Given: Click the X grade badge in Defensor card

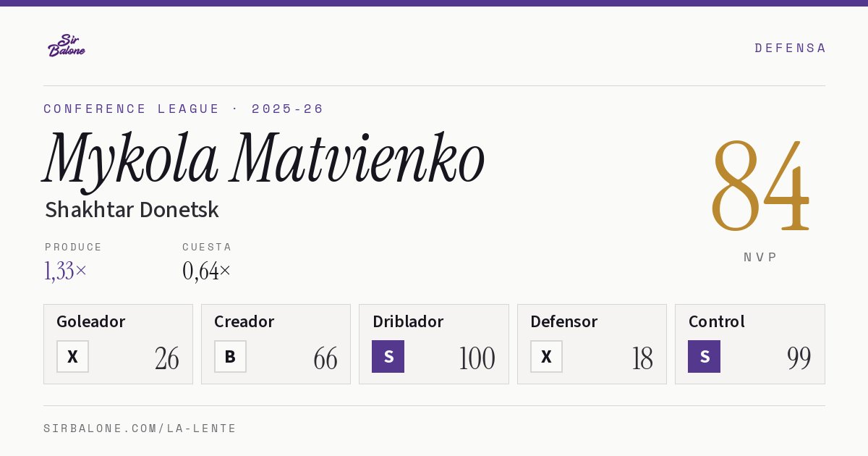Looking at the screenshot, I should (546, 356).
